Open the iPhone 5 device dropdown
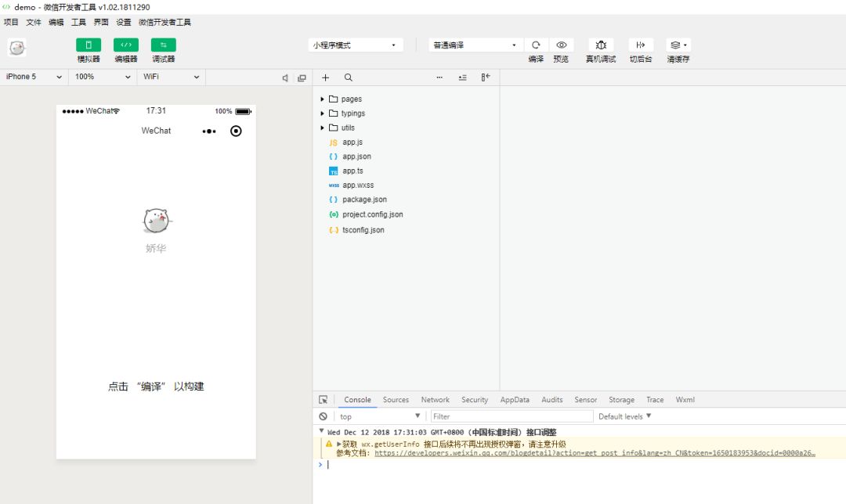 tap(34, 77)
